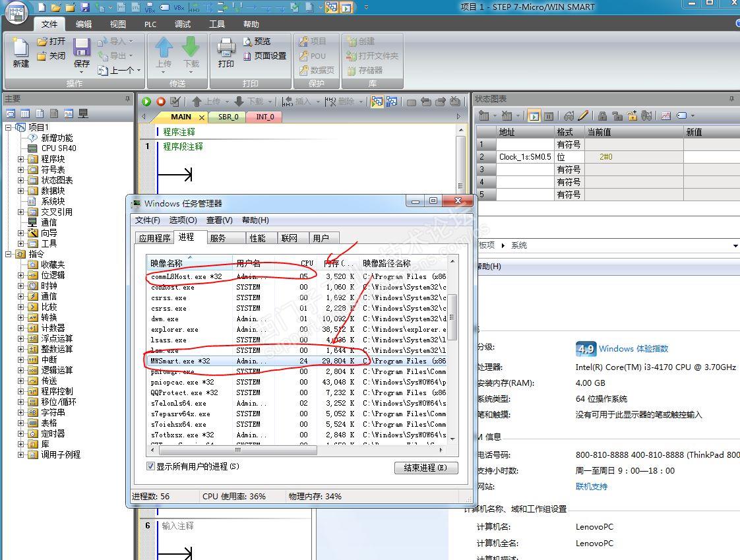Open the 文件 ribbon tab
The height and width of the screenshot is (560, 740).
tap(49, 24)
